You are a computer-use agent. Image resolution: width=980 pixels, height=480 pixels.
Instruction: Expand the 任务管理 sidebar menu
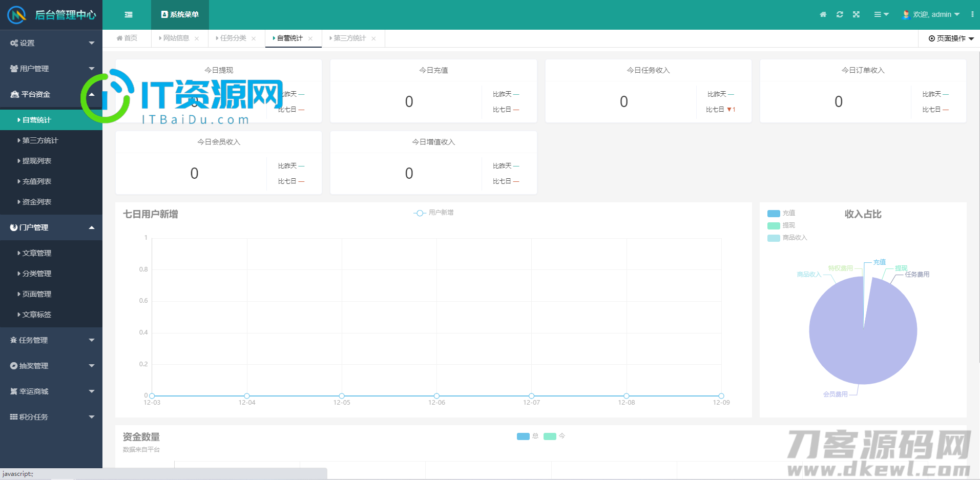click(51, 340)
